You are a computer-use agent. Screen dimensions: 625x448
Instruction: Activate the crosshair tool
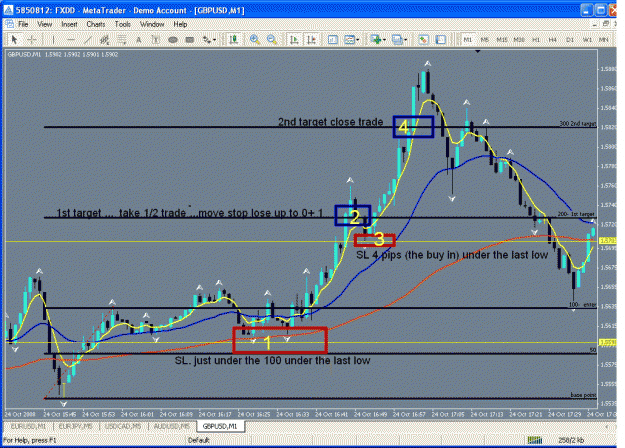(x=31, y=39)
